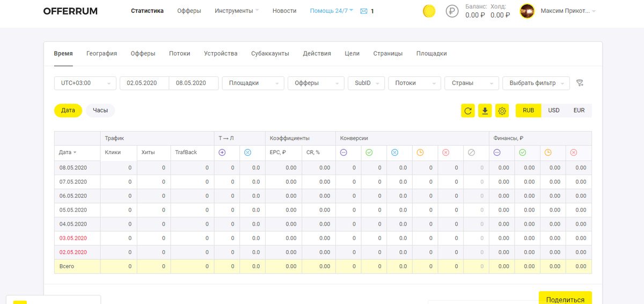
Task: Click the Клики column header
Action: [113, 153]
